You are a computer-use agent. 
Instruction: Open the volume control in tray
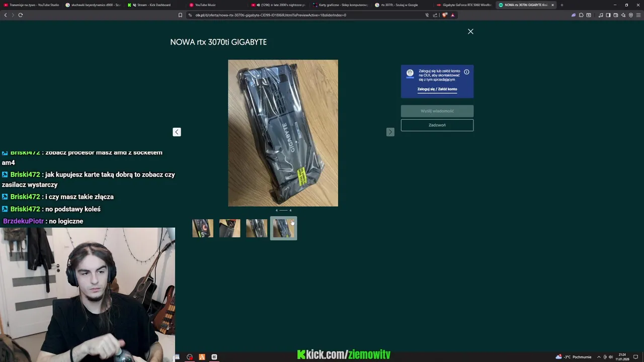pos(611,357)
